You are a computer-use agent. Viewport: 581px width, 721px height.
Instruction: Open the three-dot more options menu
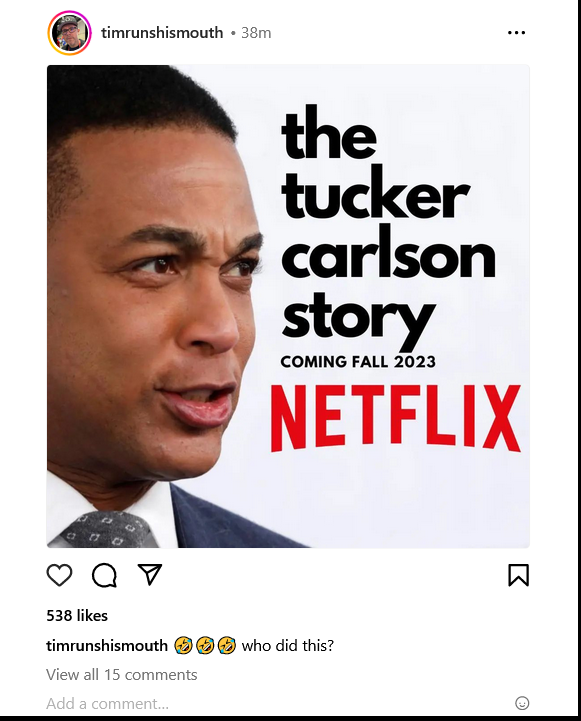tap(517, 33)
